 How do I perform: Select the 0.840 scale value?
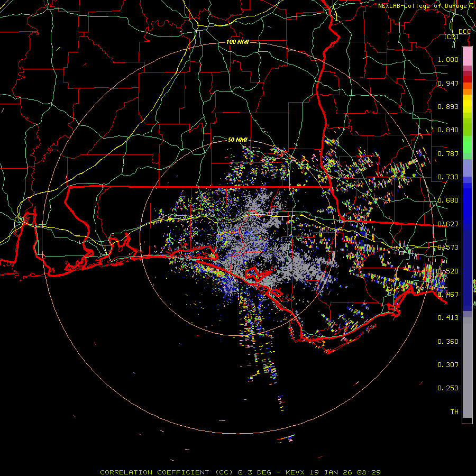(x=448, y=130)
